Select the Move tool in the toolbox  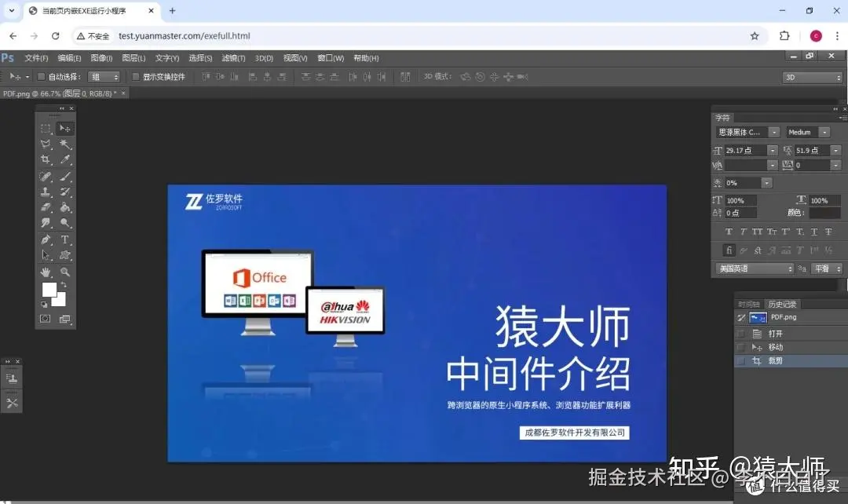[x=65, y=129]
